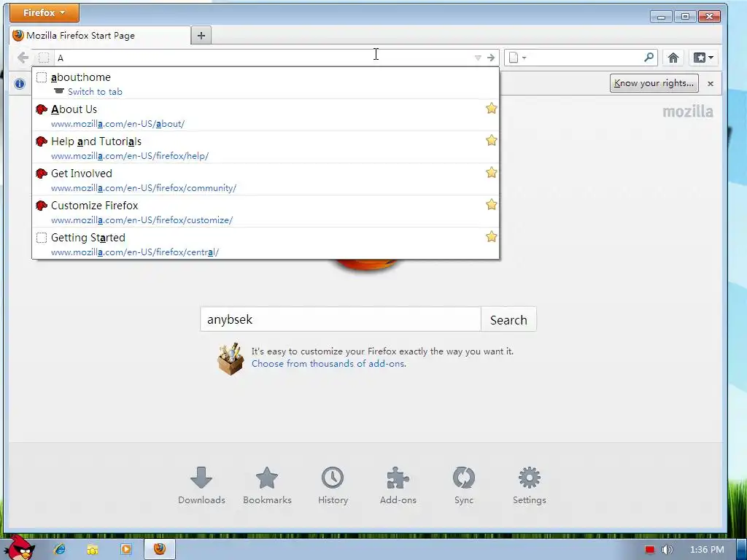Click the Go arrow in address bar
The height and width of the screenshot is (560, 747).
tap(491, 58)
